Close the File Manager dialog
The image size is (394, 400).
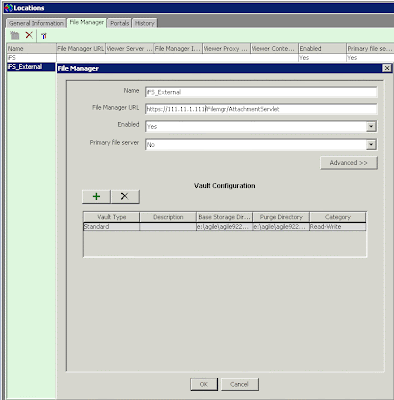pyautogui.click(x=386, y=68)
